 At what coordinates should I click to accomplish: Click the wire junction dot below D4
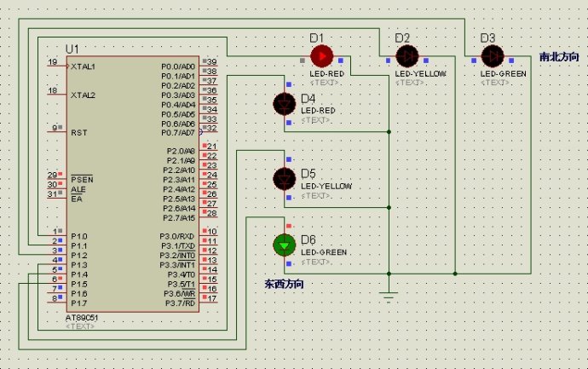pyautogui.click(x=389, y=132)
